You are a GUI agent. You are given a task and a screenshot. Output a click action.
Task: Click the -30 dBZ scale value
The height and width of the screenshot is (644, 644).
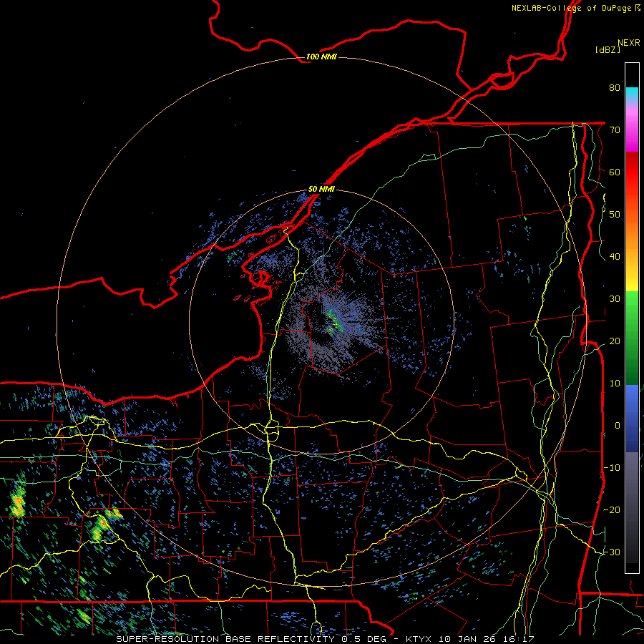612,552
